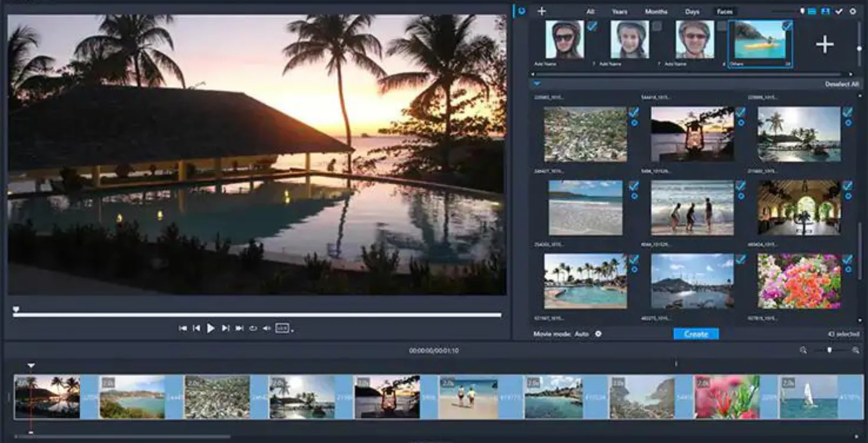Check the second face thumbnail's checkbox

pyautogui.click(x=657, y=26)
